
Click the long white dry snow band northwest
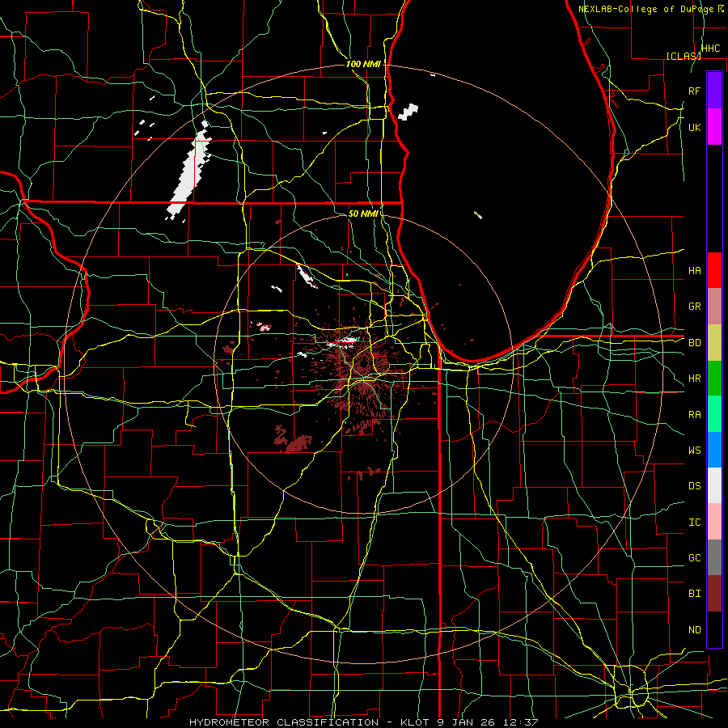[x=189, y=171]
